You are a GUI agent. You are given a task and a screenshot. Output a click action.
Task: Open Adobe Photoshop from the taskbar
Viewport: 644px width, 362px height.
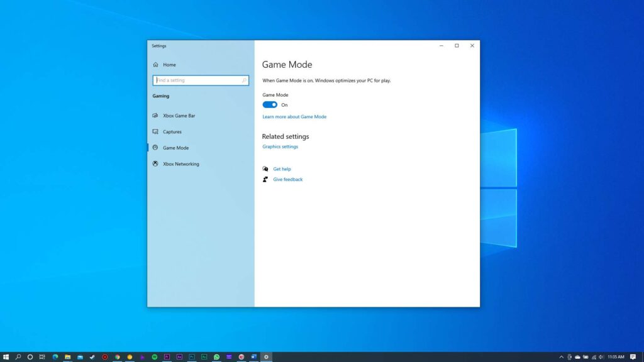192,357
